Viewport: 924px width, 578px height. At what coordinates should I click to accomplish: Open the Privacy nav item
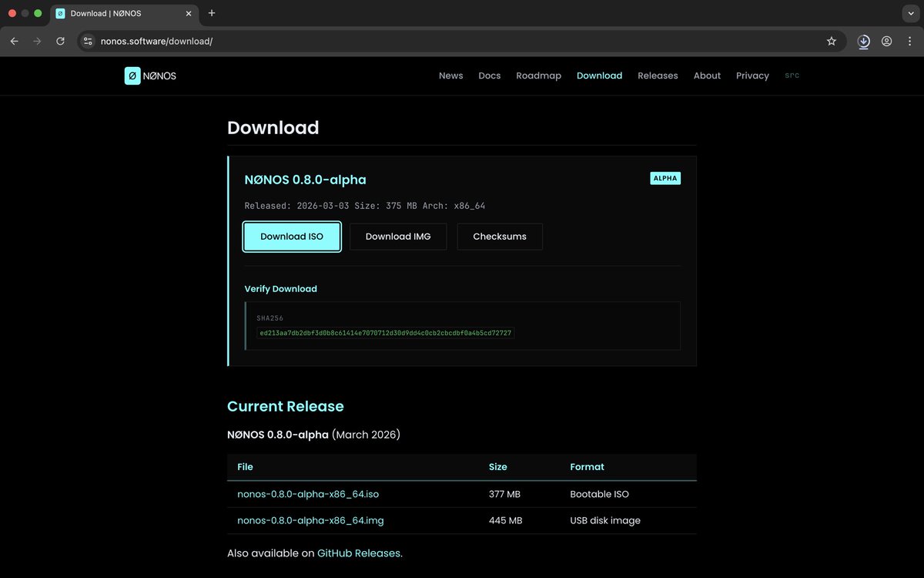click(752, 76)
